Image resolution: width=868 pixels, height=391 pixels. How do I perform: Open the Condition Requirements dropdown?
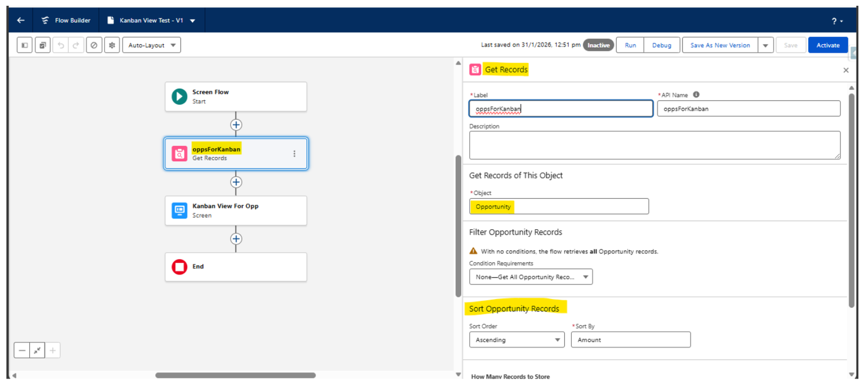531,277
